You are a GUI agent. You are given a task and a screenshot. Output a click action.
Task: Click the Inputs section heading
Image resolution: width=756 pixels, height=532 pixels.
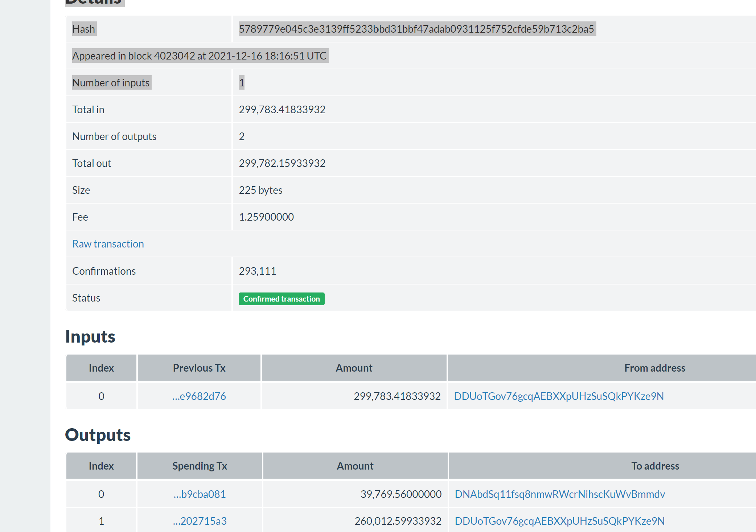90,336
